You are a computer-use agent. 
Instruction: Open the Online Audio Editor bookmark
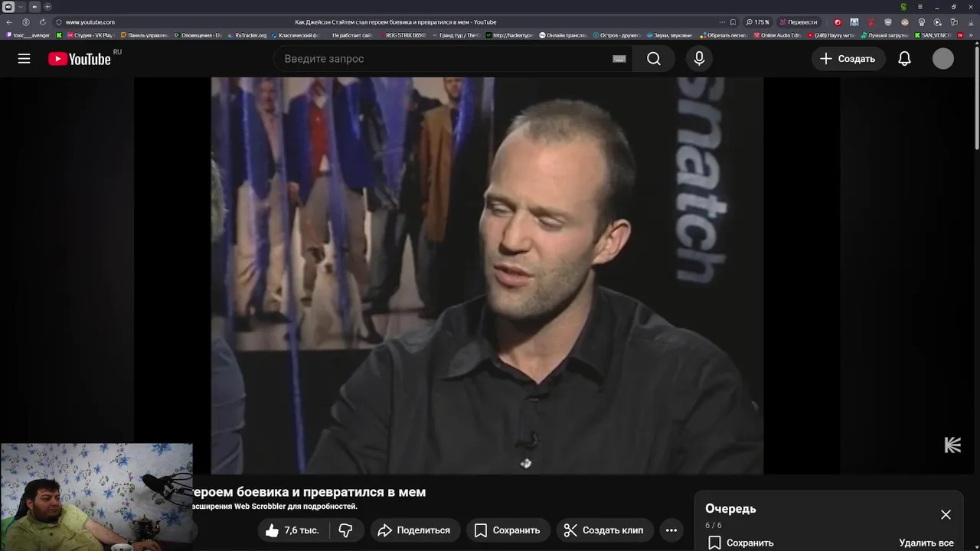tap(776, 35)
